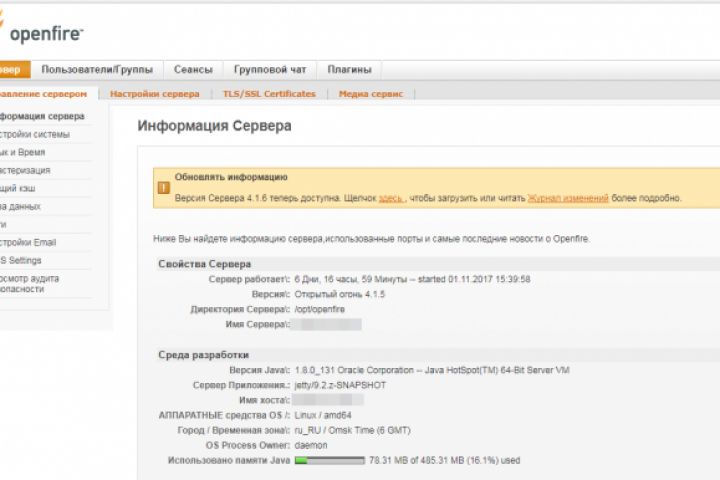
Task: Open the Журнал изменений link
Action: tap(568, 198)
